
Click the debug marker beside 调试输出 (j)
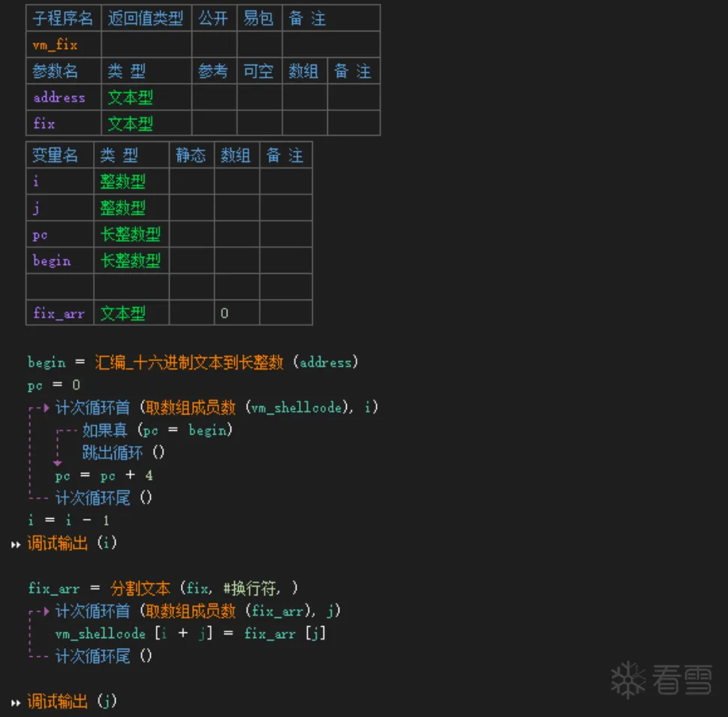coord(16,703)
